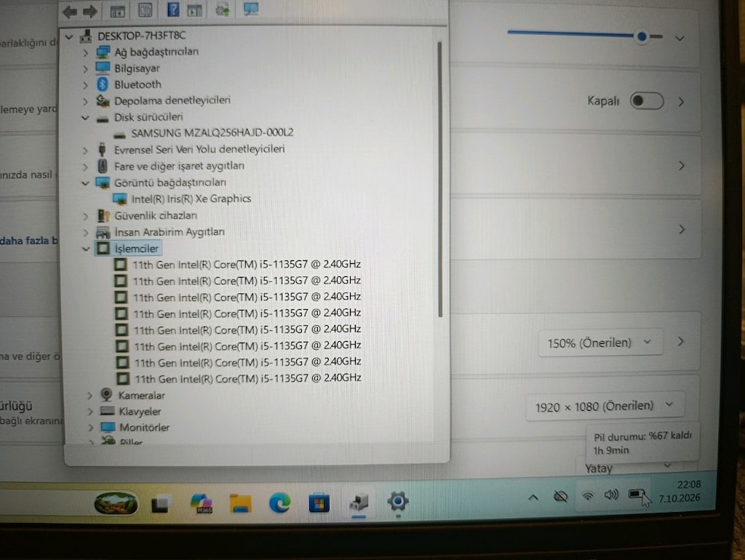Open the 1920 × 1080 (Önerilen) resolution dropdown
745x560 pixels.
pos(605,406)
